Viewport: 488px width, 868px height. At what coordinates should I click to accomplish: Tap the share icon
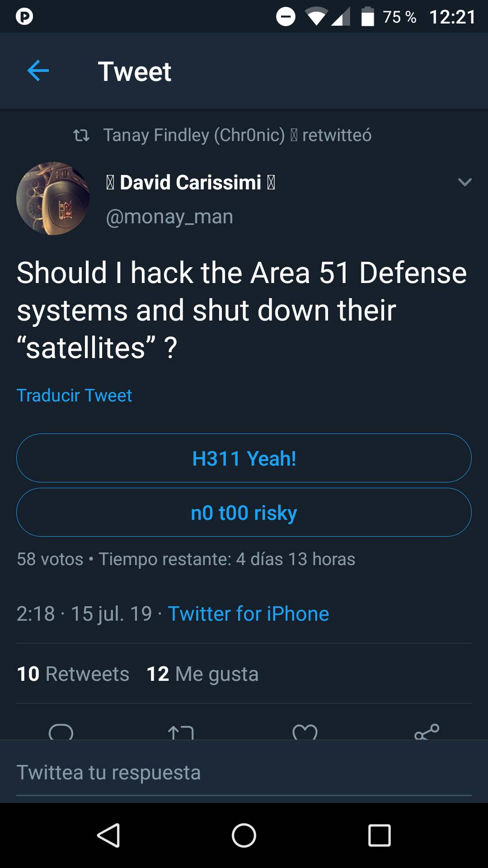coord(427,731)
